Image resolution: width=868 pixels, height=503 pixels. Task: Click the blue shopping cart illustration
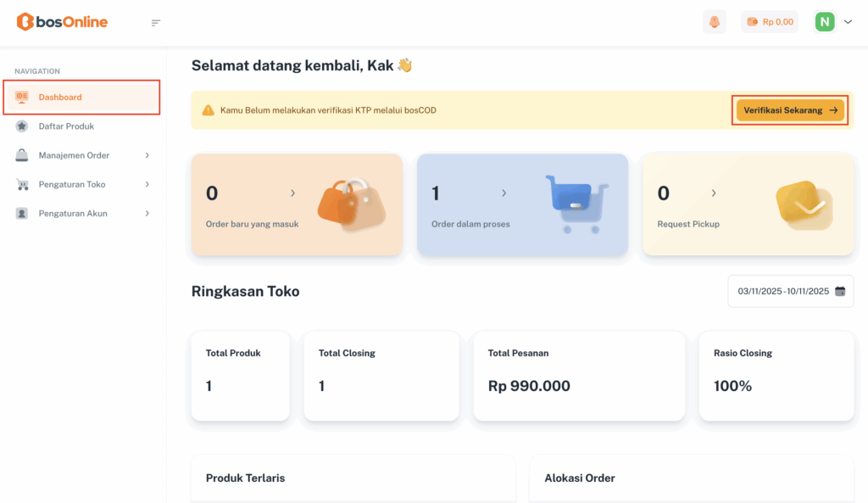(576, 204)
